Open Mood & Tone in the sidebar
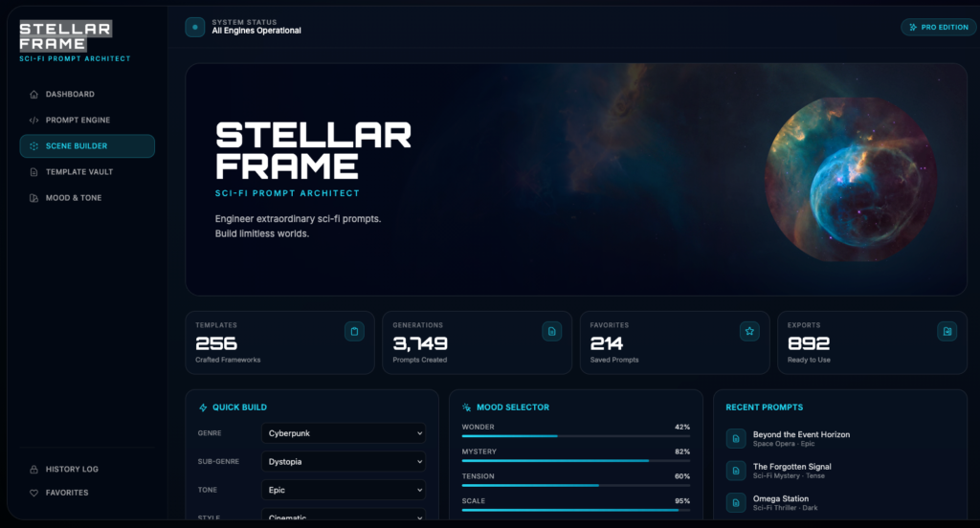Screen dimensions: 980x528 click(x=87, y=198)
